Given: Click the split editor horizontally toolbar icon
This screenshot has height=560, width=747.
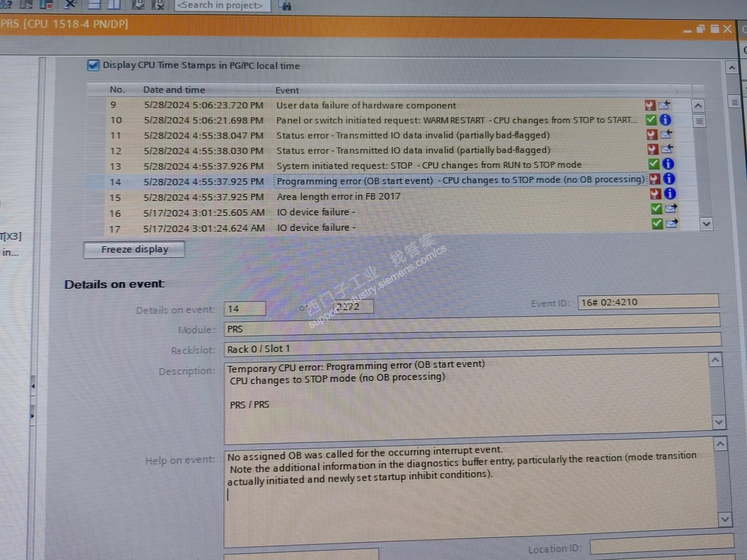Looking at the screenshot, I should pyautogui.click(x=94, y=4).
